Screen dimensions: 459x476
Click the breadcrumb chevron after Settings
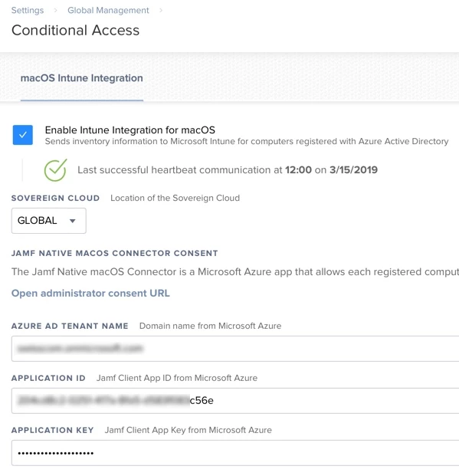click(55, 10)
